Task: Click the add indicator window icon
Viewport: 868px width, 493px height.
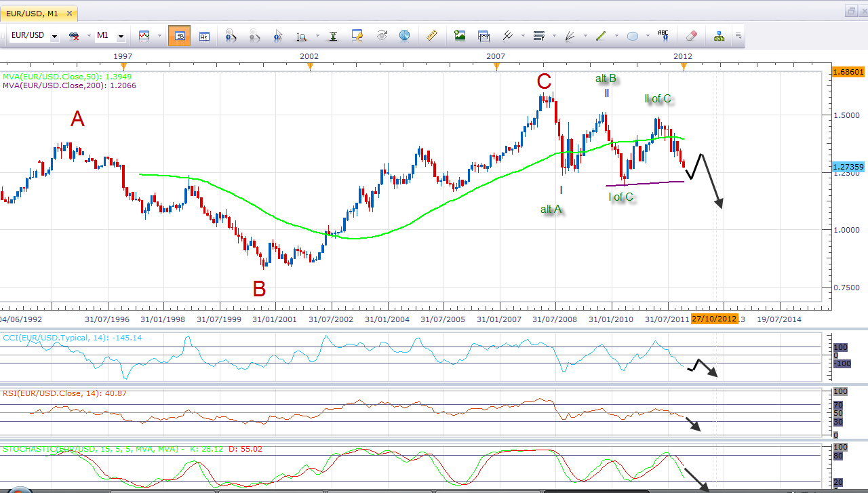Action: pyautogui.click(x=484, y=36)
